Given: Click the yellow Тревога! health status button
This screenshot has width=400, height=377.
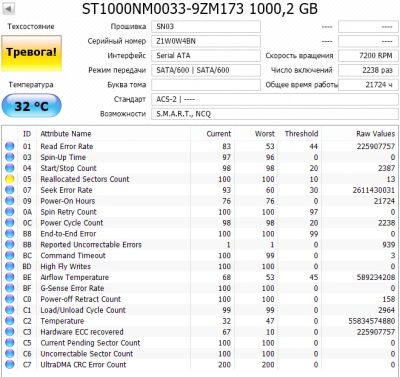Looking at the screenshot, I should coord(32,53).
